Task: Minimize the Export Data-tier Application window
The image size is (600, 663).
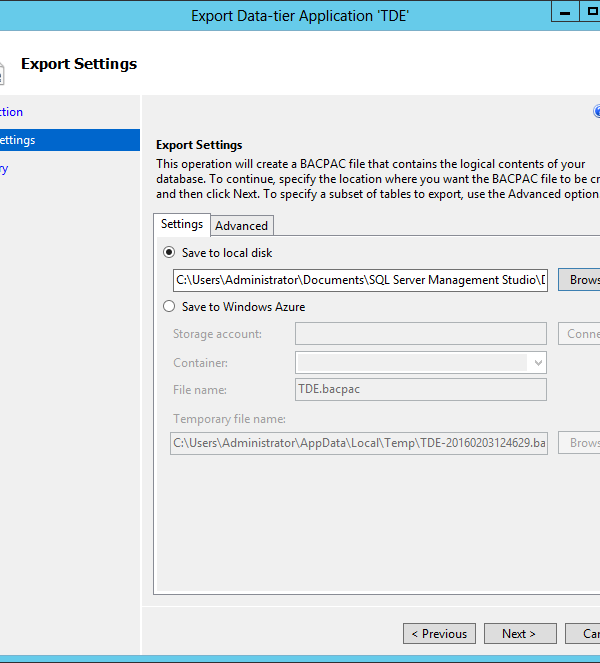Action: (x=565, y=11)
